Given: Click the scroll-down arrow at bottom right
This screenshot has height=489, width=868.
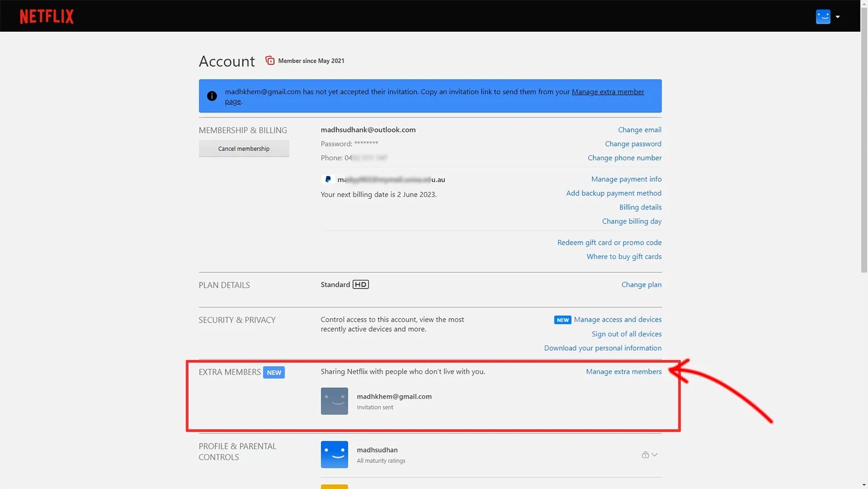Looking at the screenshot, I should [863, 484].
